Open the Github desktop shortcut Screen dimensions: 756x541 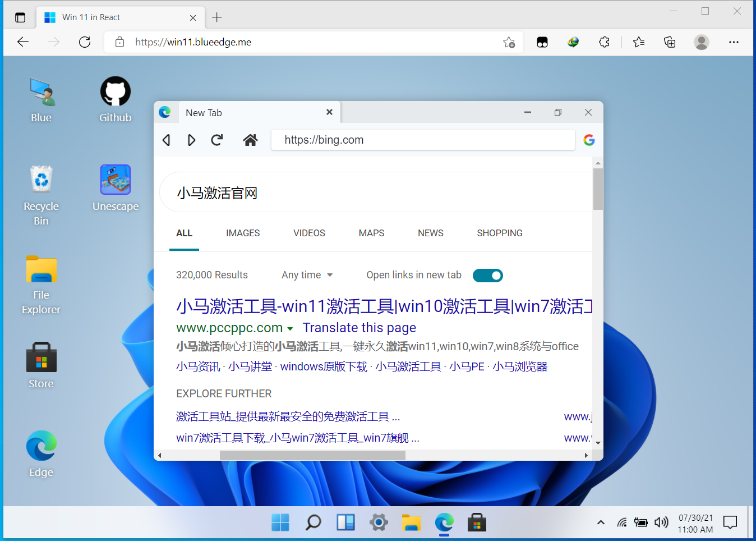tap(116, 100)
